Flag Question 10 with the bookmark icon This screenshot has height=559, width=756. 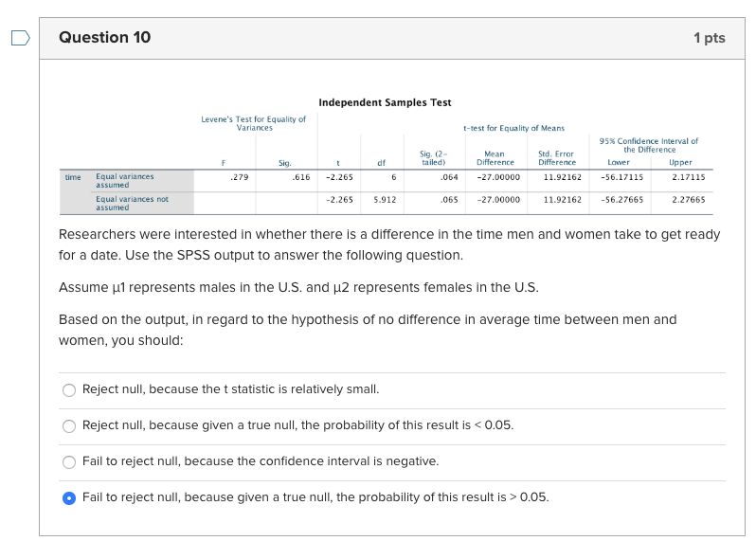[21, 38]
